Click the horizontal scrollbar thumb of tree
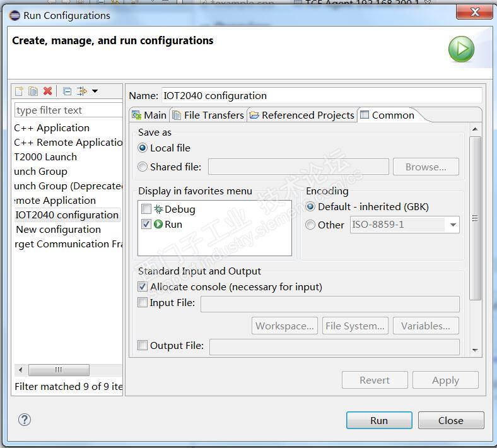 coord(59,370)
